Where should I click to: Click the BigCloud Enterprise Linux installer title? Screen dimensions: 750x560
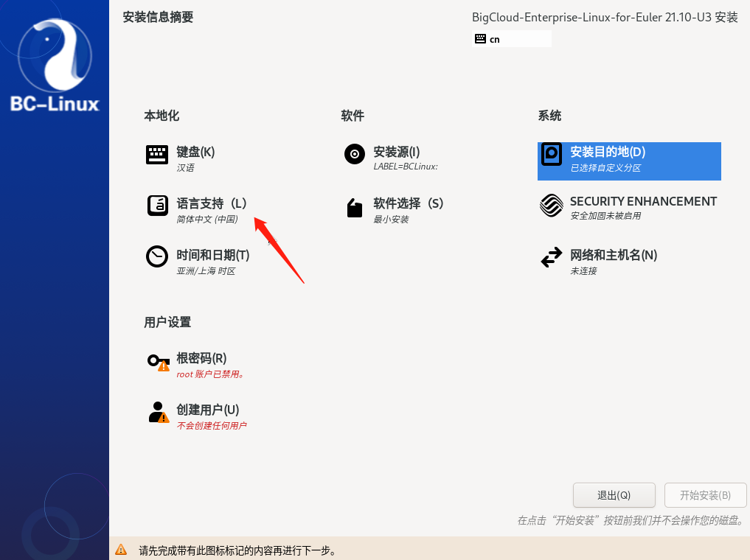click(605, 17)
